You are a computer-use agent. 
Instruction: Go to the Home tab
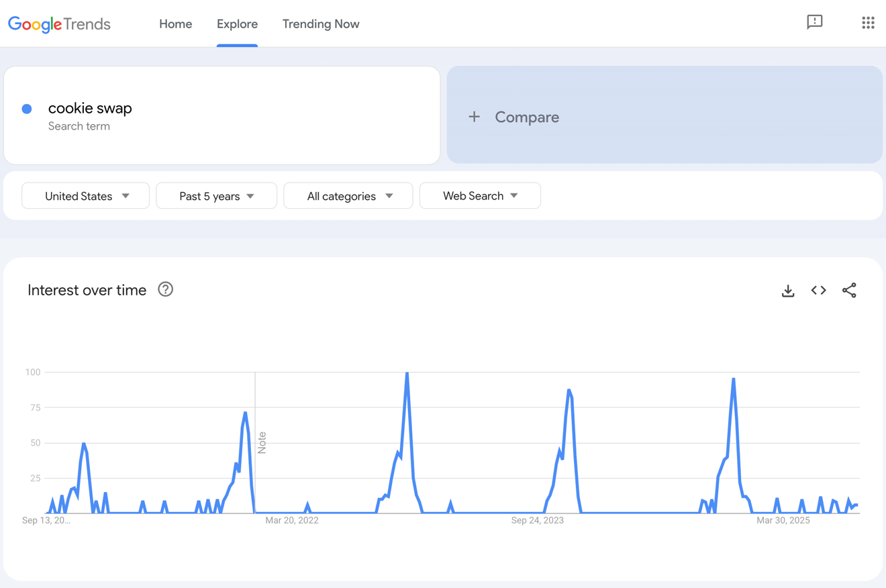pos(175,24)
